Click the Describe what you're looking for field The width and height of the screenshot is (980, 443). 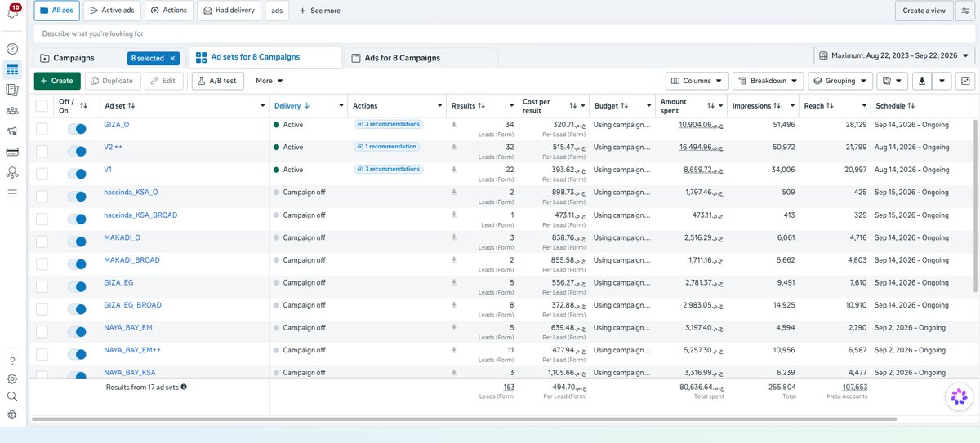(504, 33)
